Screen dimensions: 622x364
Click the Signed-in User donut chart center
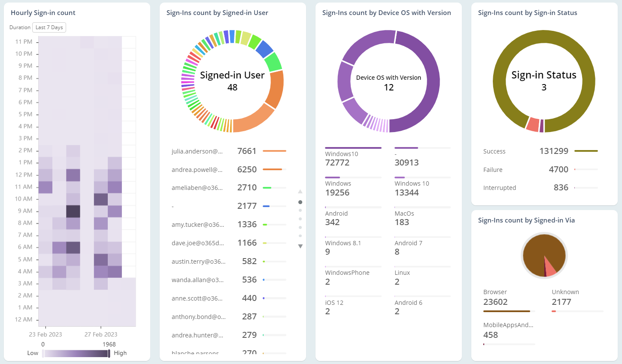(233, 81)
